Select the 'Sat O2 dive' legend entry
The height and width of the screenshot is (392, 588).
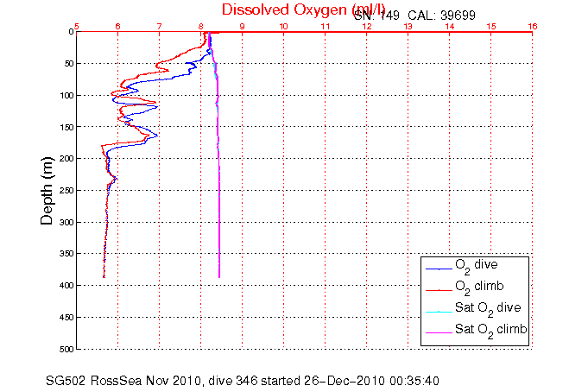(x=488, y=308)
